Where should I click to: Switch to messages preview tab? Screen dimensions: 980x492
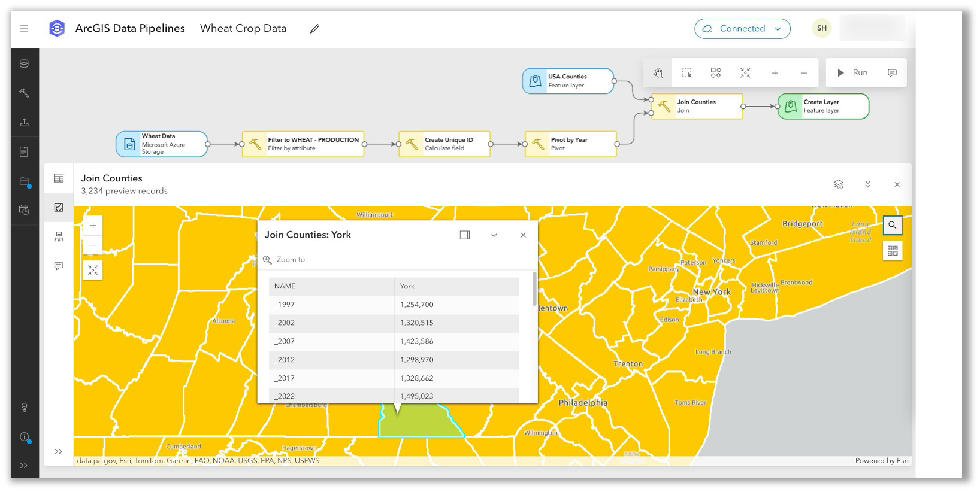[59, 266]
